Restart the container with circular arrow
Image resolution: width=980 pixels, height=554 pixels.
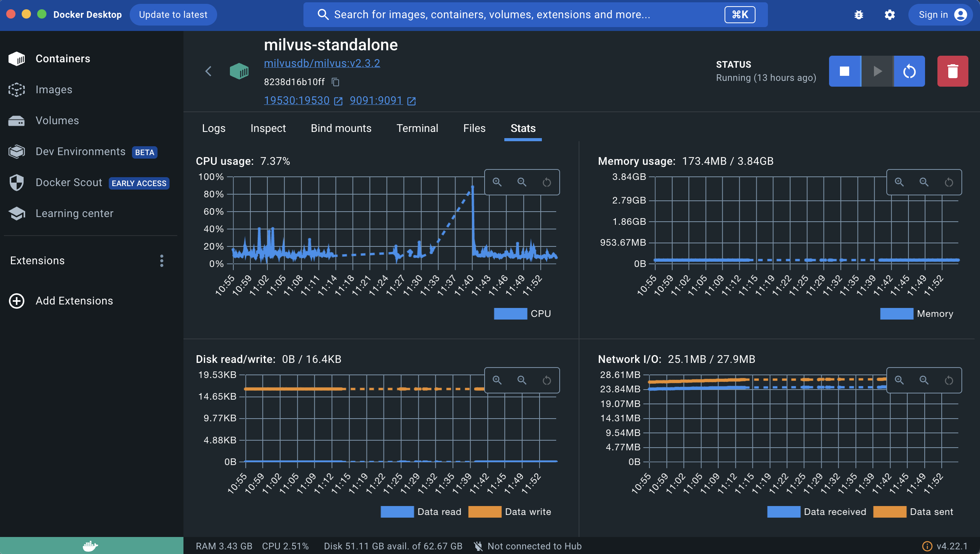coord(909,71)
